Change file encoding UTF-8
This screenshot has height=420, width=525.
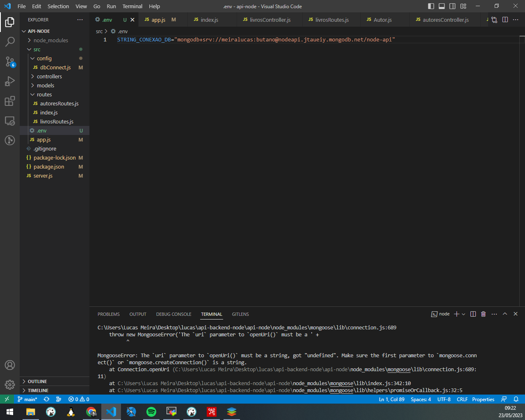pyautogui.click(x=444, y=399)
